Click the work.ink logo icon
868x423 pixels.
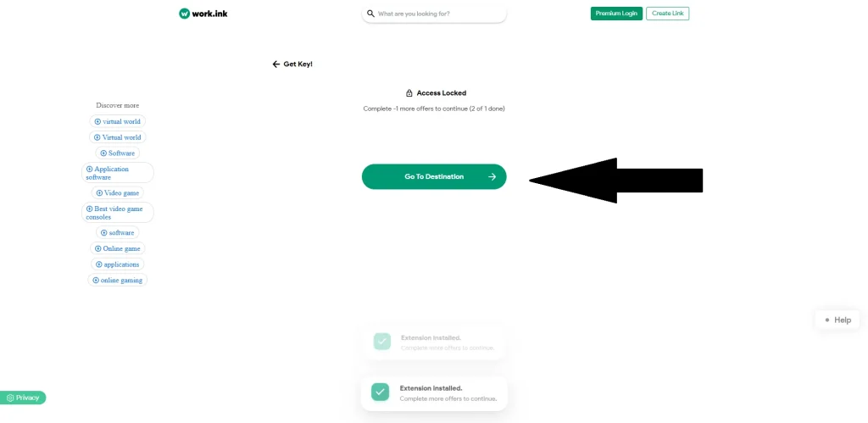(184, 14)
